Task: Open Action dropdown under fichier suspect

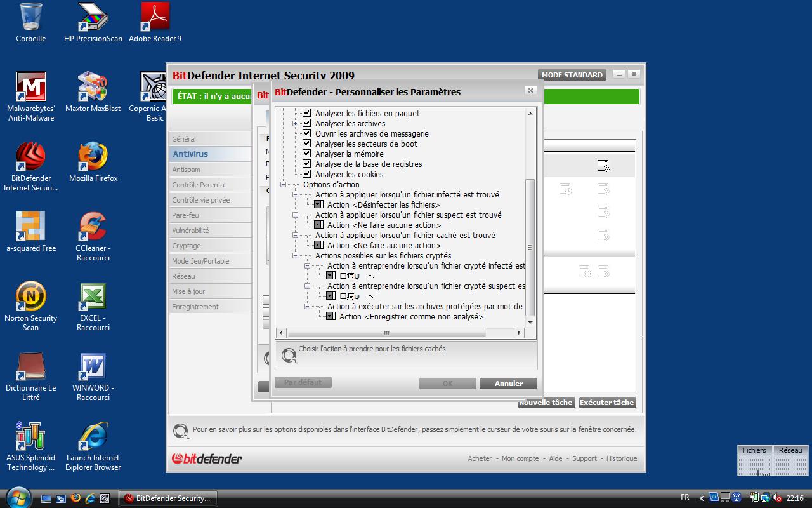Action: (319, 225)
